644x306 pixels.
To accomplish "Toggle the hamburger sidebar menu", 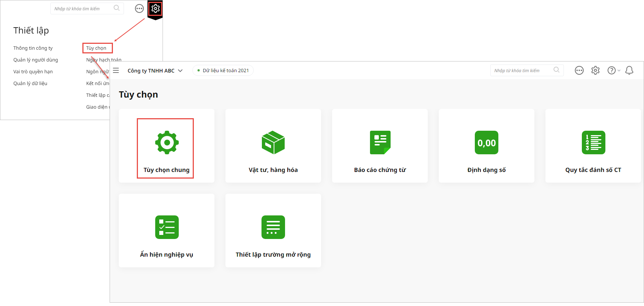I will pyautogui.click(x=116, y=70).
